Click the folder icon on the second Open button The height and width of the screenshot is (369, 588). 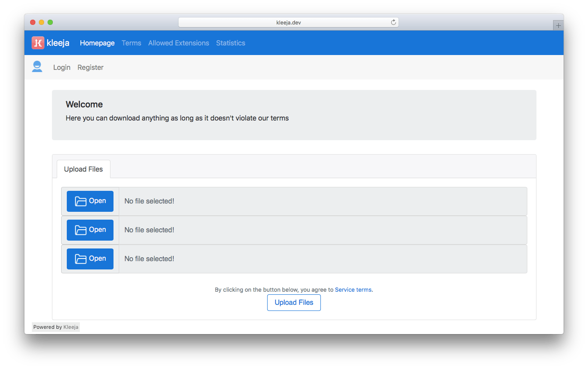coord(81,230)
